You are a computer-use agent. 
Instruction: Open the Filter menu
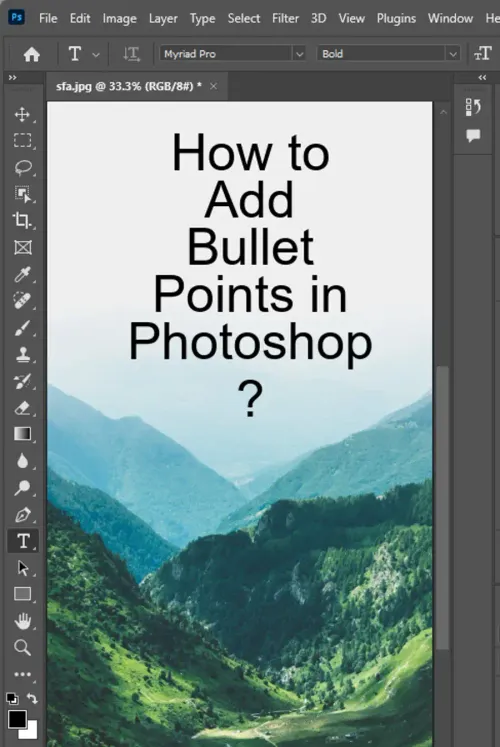tap(286, 19)
